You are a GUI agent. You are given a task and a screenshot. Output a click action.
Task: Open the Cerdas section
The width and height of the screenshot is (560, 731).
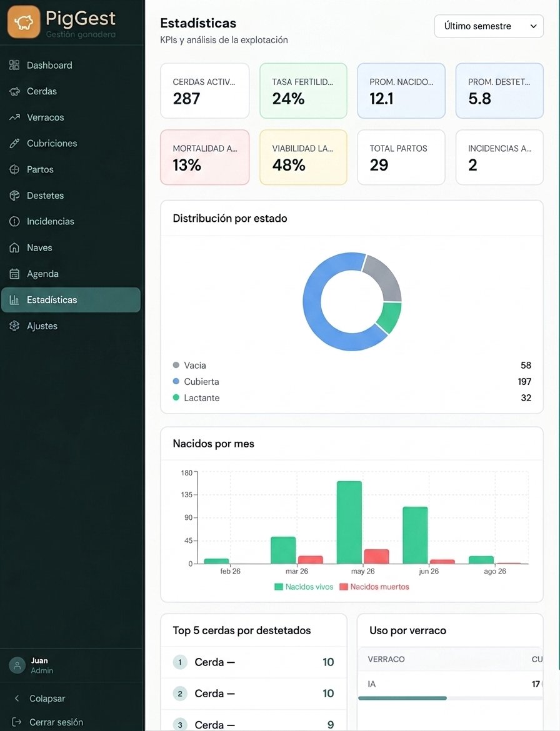click(71, 91)
